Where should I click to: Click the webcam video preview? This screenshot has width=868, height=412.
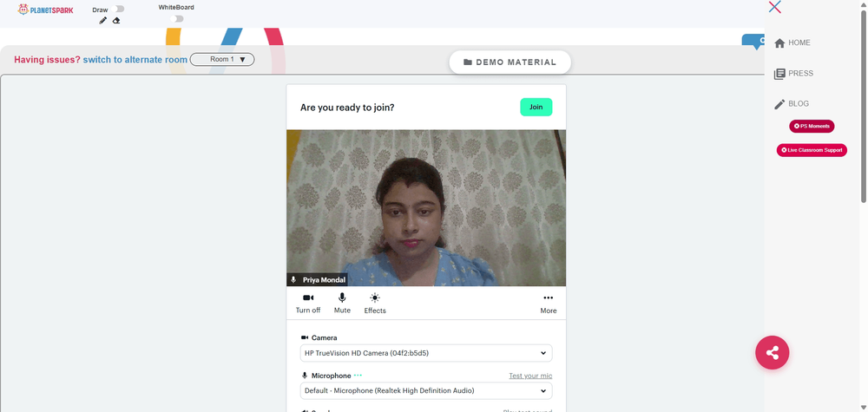tap(426, 208)
